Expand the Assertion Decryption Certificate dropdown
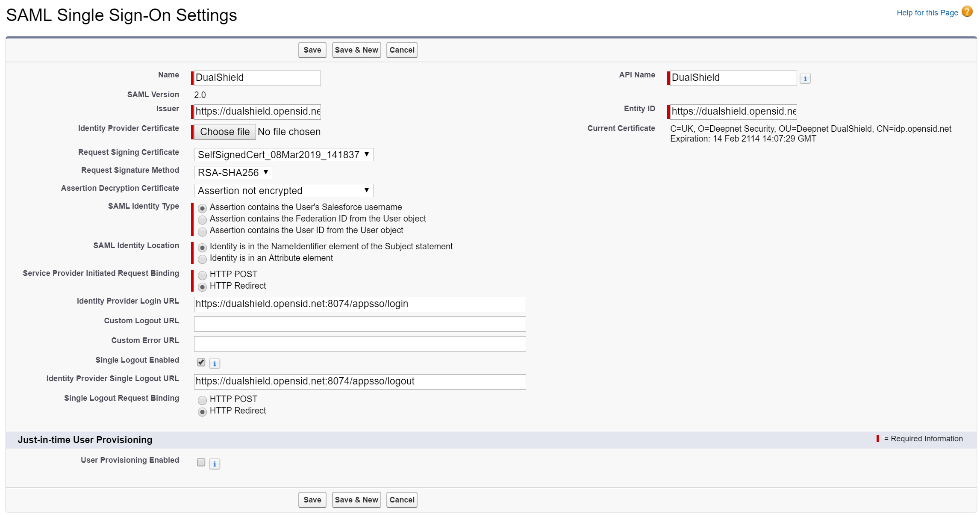This screenshot has height=517, width=980. (283, 191)
